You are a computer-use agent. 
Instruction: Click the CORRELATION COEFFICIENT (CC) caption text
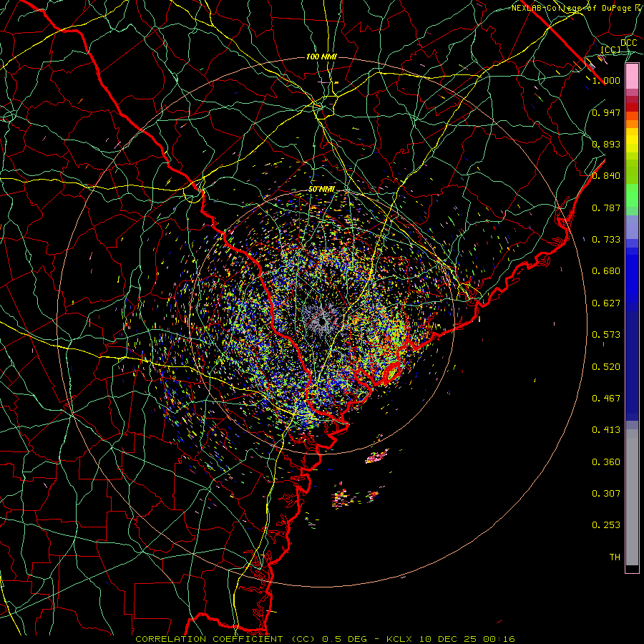225,639
